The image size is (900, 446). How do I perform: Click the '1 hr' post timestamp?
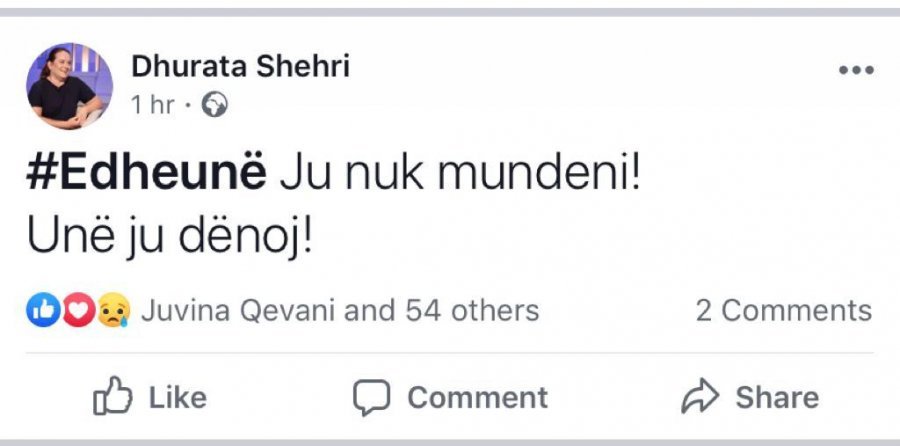point(152,105)
